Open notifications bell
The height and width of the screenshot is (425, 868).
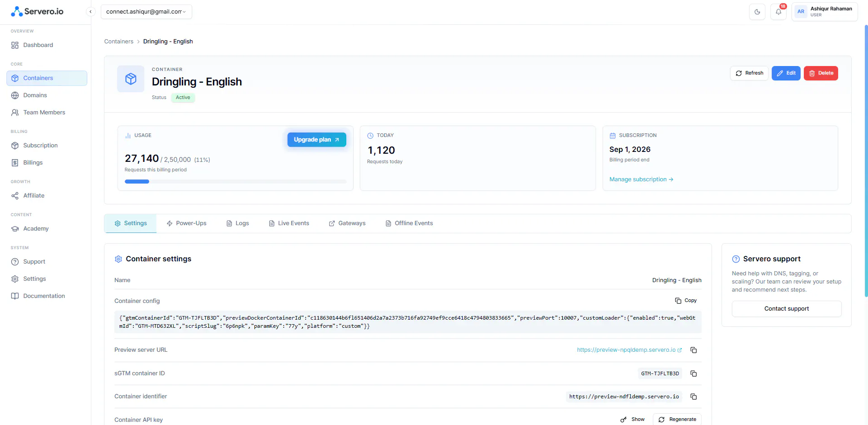click(x=778, y=12)
